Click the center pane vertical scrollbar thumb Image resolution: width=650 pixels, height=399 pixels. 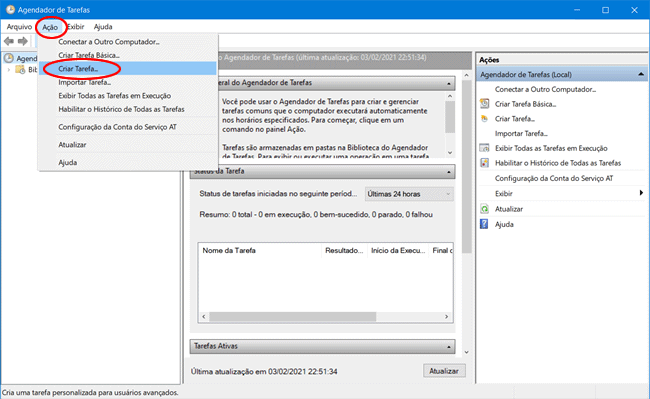pyautogui.click(x=466, y=167)
